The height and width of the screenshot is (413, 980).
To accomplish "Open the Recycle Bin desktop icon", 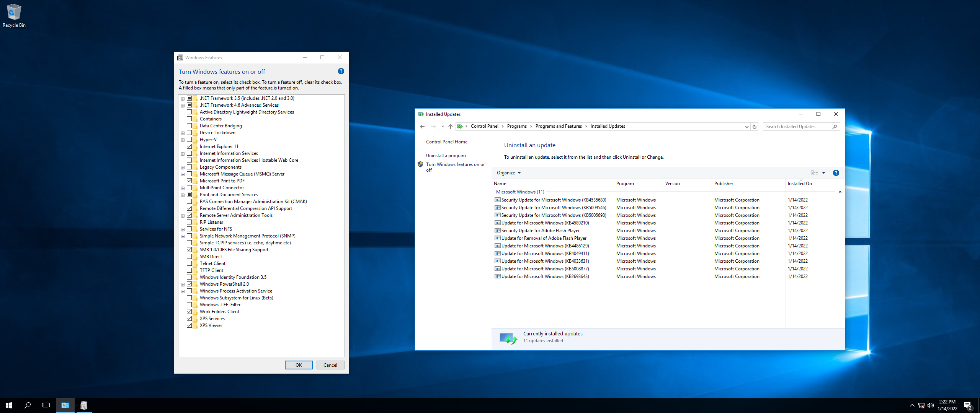I will pos(14,16).
